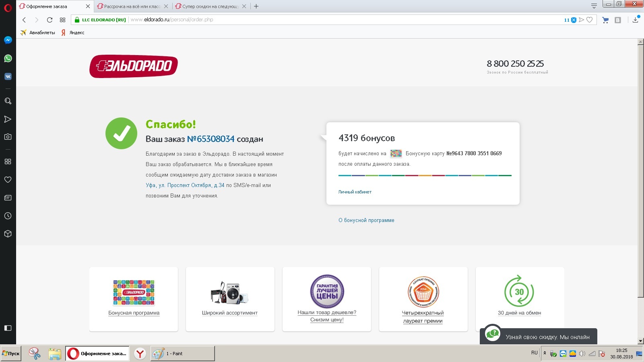Click scrollbar down arrow

[641, 341]
